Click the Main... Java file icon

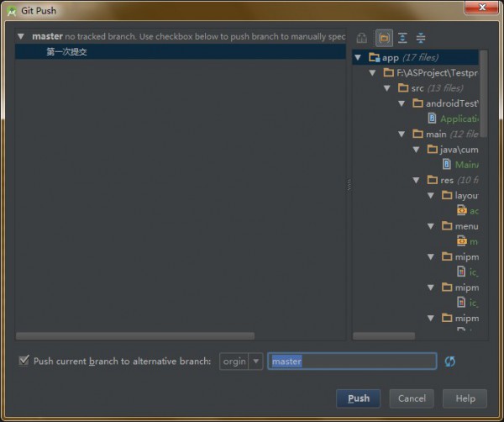click(x=447, y=165)
